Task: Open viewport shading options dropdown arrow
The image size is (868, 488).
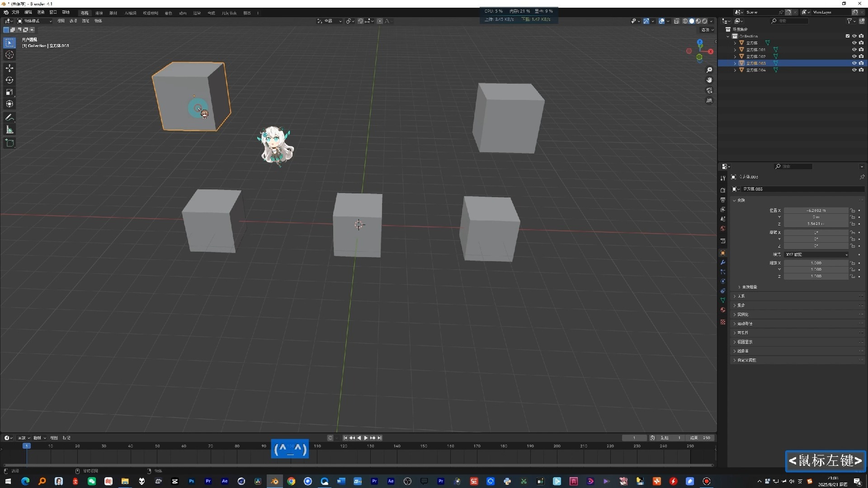Action: tap(711, 21)
